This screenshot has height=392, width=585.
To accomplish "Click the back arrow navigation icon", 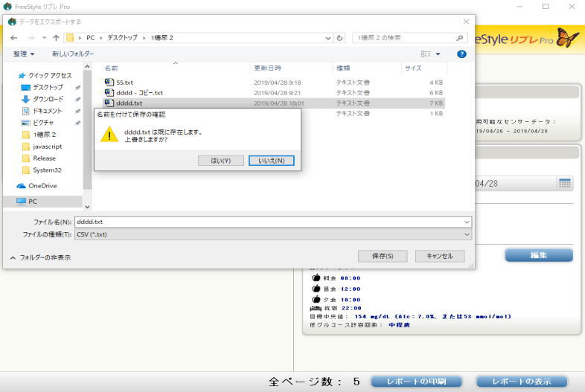I will click(13, 38).
